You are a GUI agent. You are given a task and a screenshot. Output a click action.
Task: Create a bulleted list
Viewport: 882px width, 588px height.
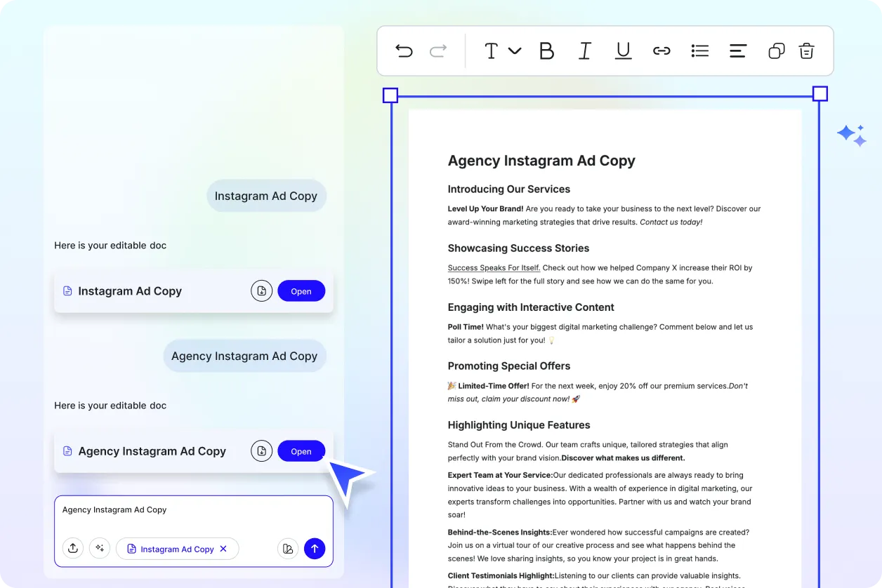pyautogui.click(x=699, y=51)
